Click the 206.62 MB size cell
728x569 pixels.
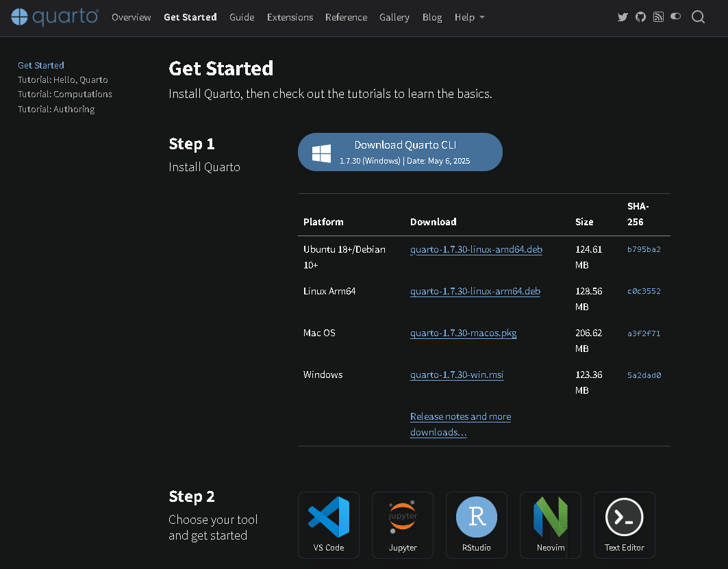(x=589, y=341)
